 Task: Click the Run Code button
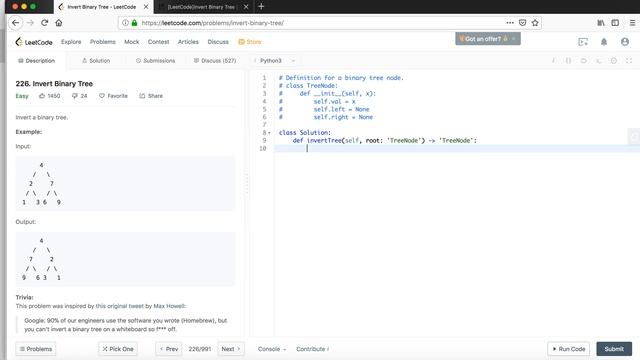click(x=569, y=349)
